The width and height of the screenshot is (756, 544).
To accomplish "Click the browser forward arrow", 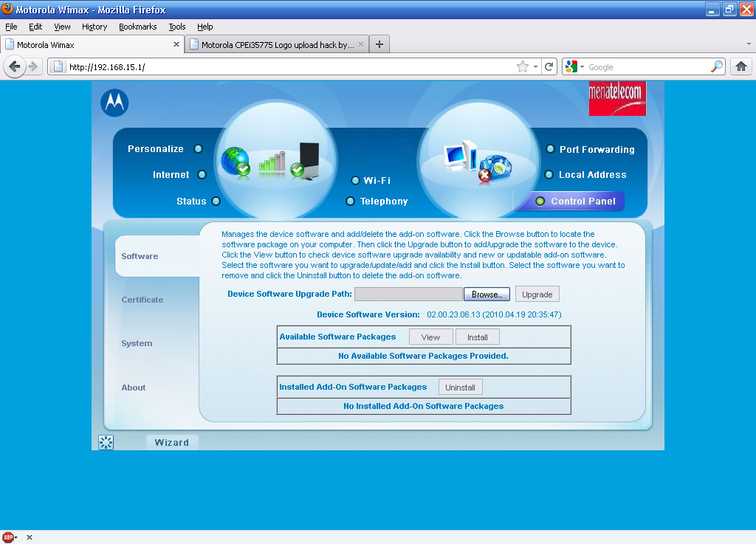I will tap(33, 66).
